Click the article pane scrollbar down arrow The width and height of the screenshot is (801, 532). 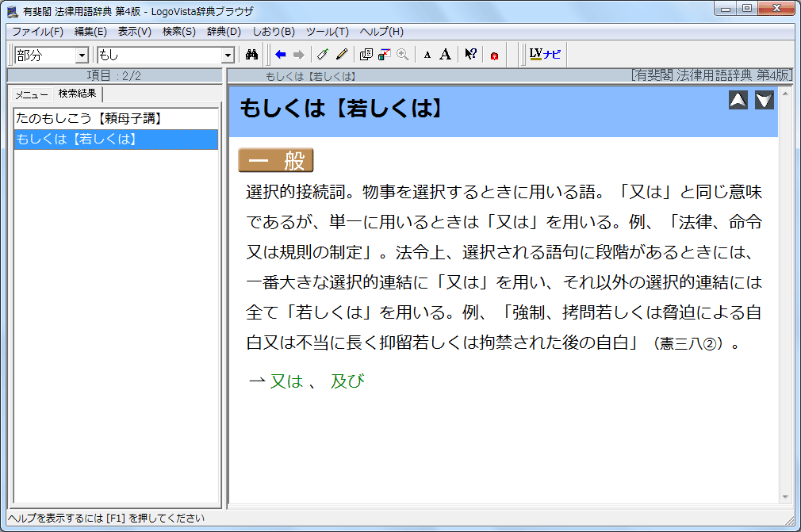pos(786,497)
